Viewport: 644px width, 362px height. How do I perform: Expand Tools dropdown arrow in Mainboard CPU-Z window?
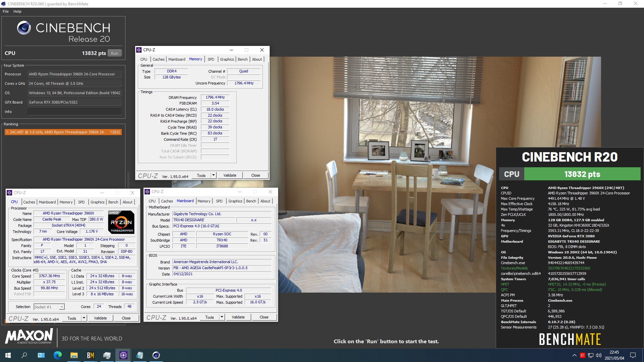[x=222, y=317]
